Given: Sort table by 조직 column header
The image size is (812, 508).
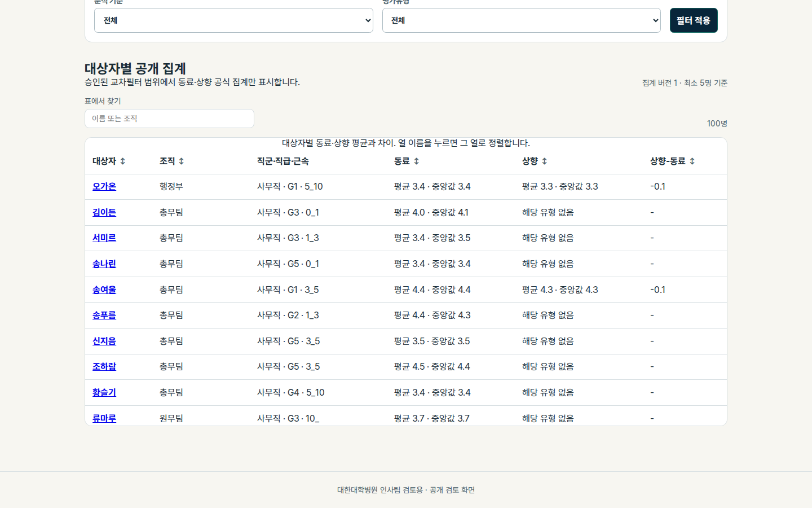Looking at the screenshot, I should tap(172, 161).
